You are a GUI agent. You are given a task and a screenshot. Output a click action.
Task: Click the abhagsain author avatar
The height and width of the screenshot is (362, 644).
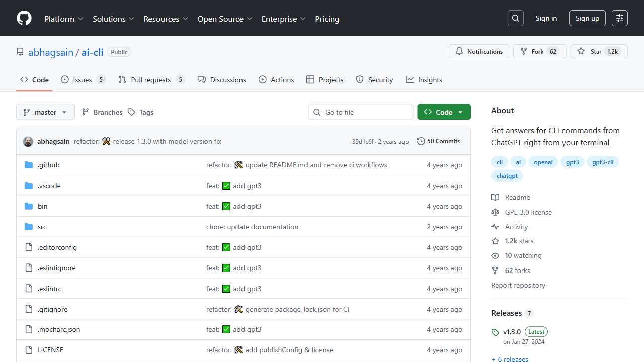(x=28, y=142)
